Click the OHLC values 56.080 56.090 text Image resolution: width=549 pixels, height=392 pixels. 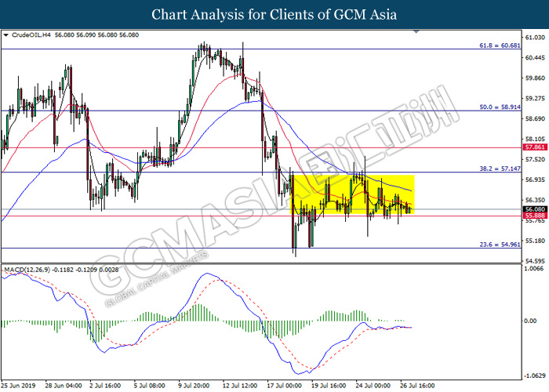pyautogui.click(x=97, y=35)
